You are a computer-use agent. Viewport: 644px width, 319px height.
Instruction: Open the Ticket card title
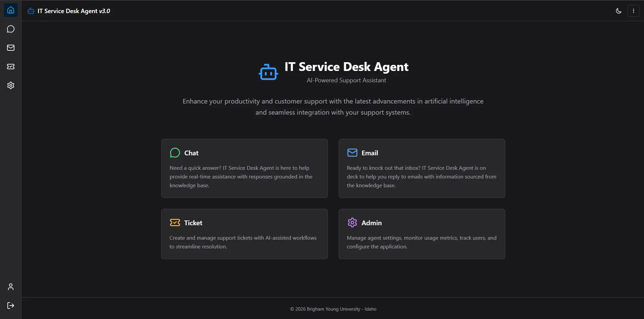(x=193, y=223)
